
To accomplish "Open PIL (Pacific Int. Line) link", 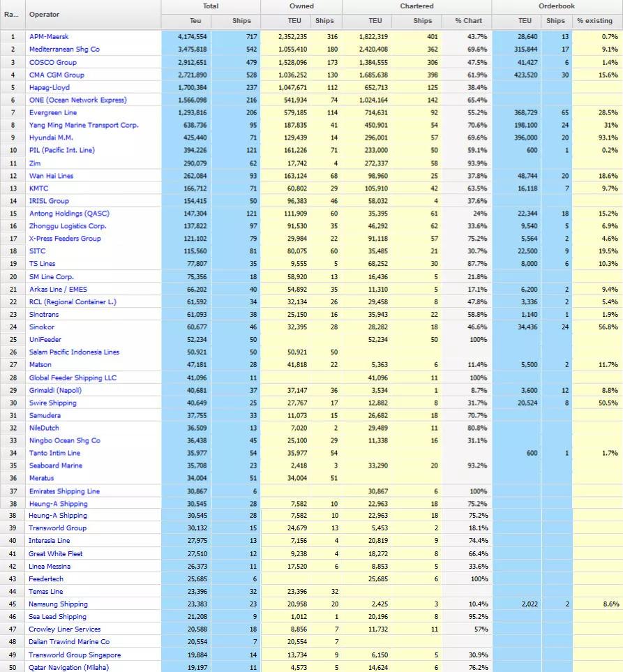I will coord(61,150).
